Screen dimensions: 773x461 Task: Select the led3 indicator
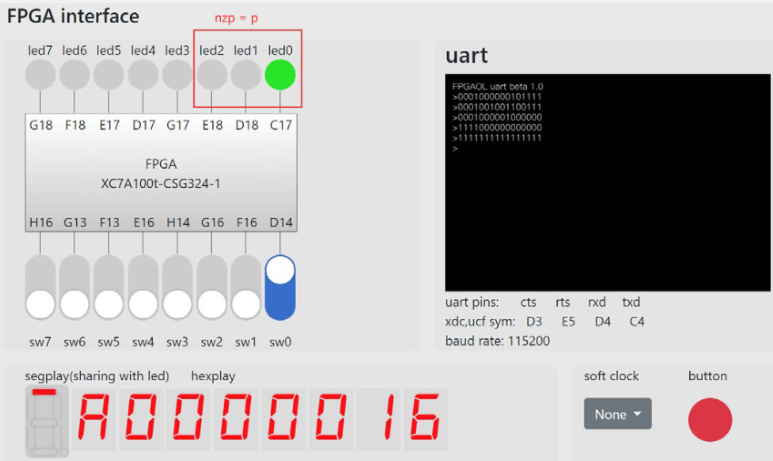click(177, 75)
